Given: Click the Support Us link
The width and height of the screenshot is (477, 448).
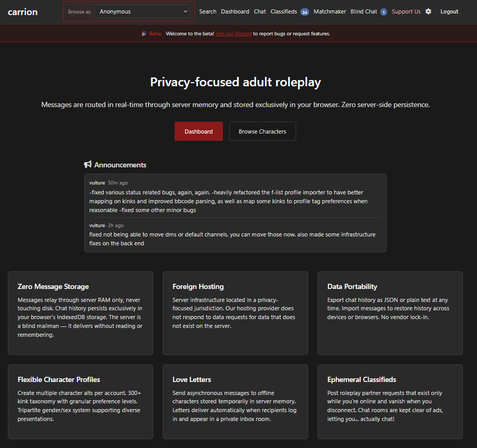Looking at the screenshot, I should [x=406, y=11].
